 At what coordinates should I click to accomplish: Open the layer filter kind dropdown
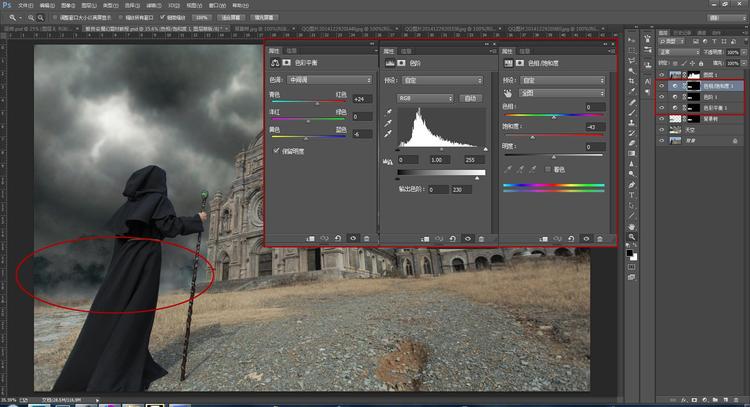click(673, 42)
